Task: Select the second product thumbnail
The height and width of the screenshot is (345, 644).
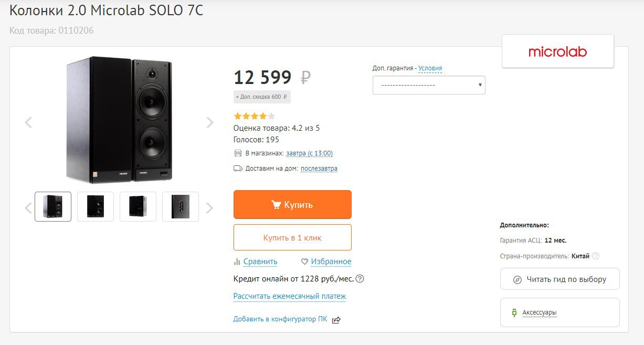Action: tap(96, 206)
